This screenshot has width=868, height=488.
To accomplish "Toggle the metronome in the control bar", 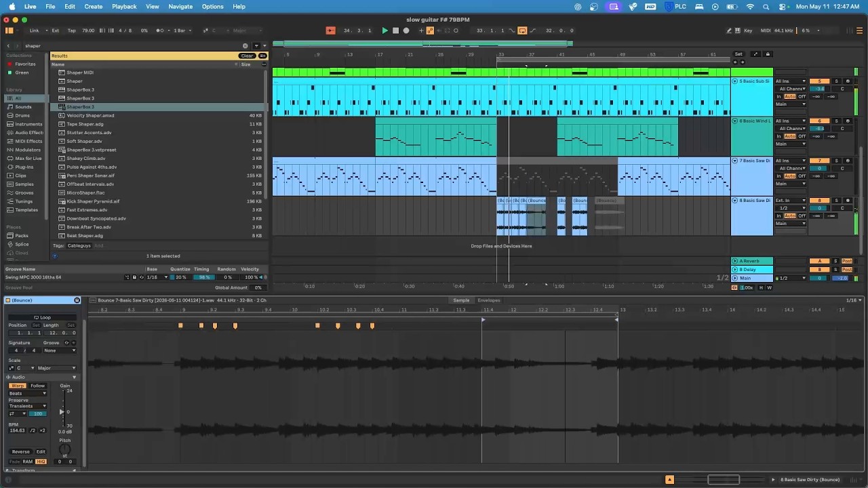I will tap(160, 30).
